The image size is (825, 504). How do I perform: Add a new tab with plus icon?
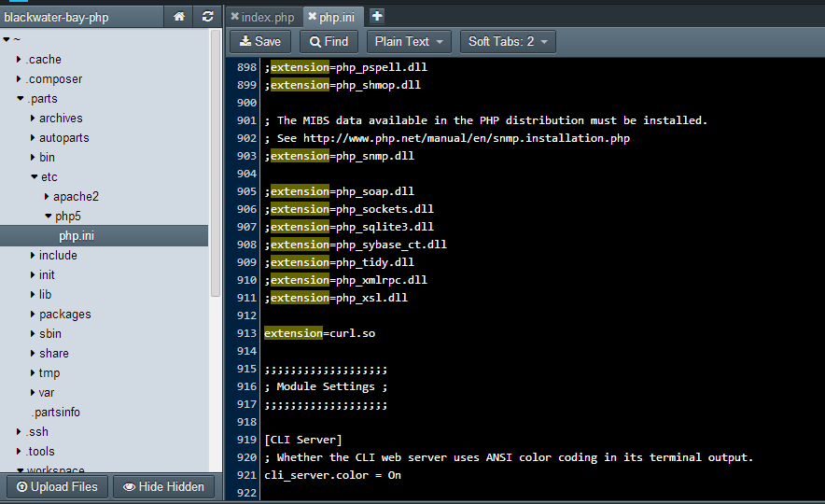pyautogui.click(x=376, y=16)
